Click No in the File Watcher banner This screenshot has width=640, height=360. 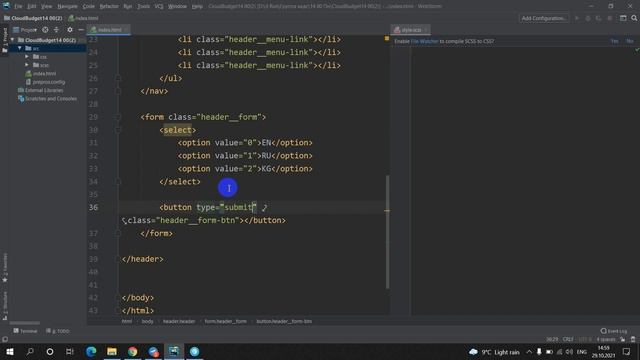pyautogui.click(x=630, y=41)
